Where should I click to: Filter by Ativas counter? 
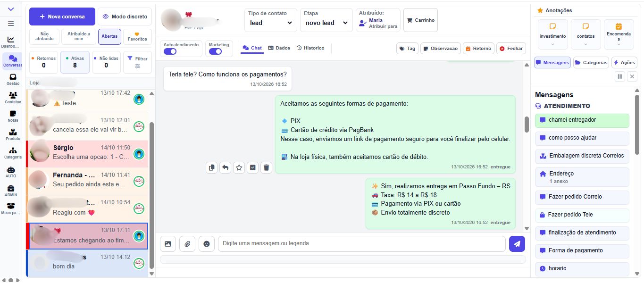[75, 62]
